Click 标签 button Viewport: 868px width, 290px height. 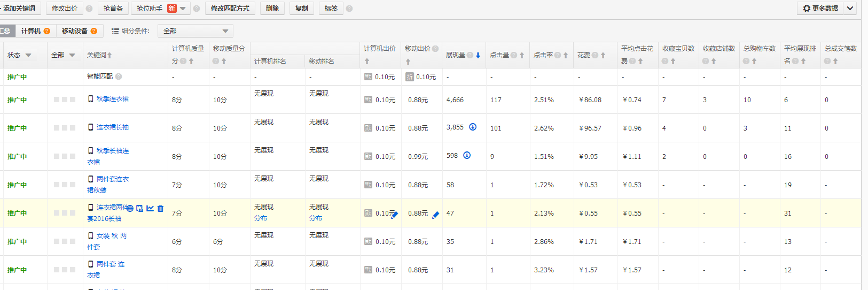point(331,9)
